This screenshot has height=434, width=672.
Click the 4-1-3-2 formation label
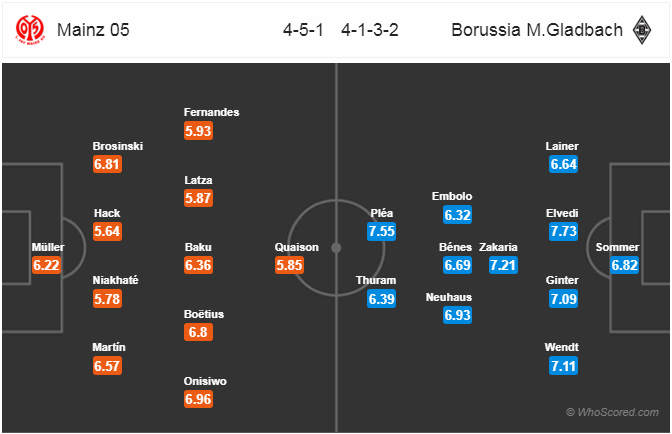(x=370, y=30)
